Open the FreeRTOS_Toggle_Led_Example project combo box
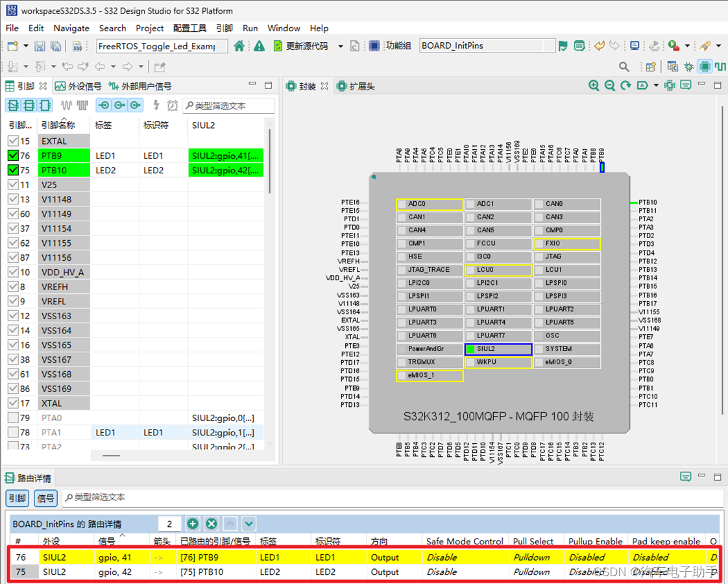 click(x=162, y=46)
